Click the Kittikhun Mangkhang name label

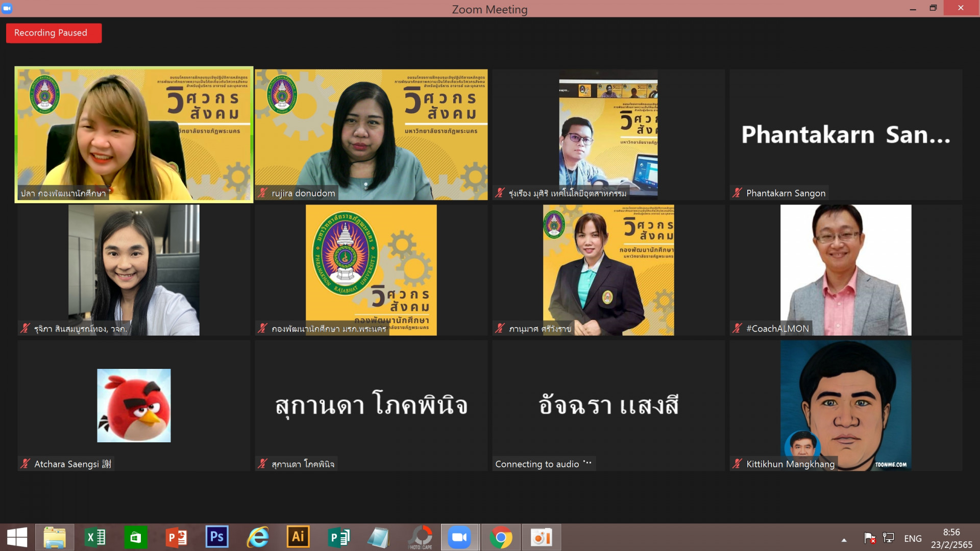click(x=790, y=464)
